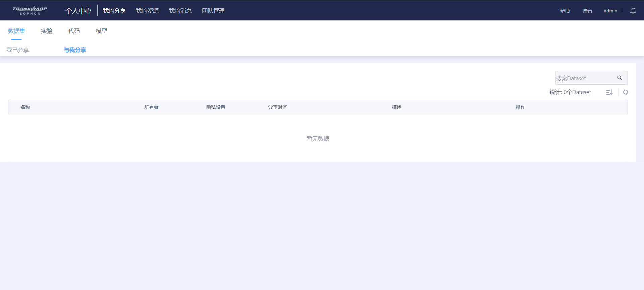This screenshot has width=644, height=290.
Task: Open 我的资源 in top navigation
Action: coord(147,11)
